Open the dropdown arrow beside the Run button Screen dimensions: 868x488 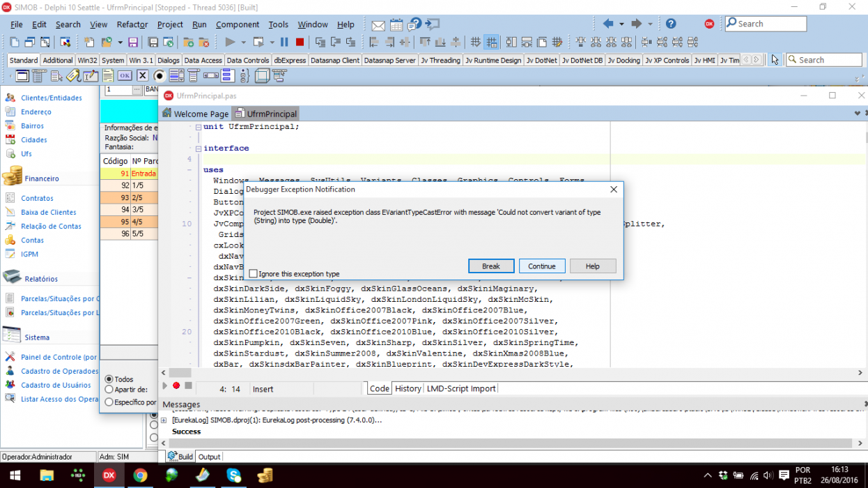[243, 43]
